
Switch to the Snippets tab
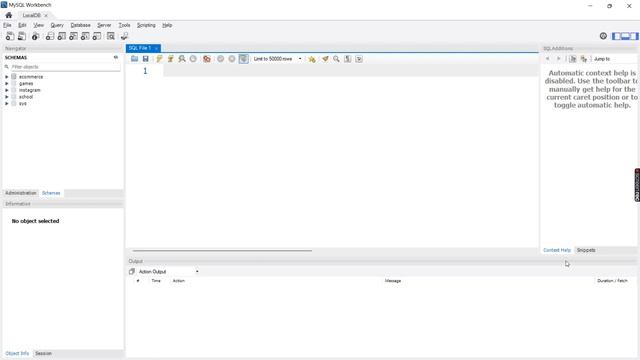click(x=586, y=250)
